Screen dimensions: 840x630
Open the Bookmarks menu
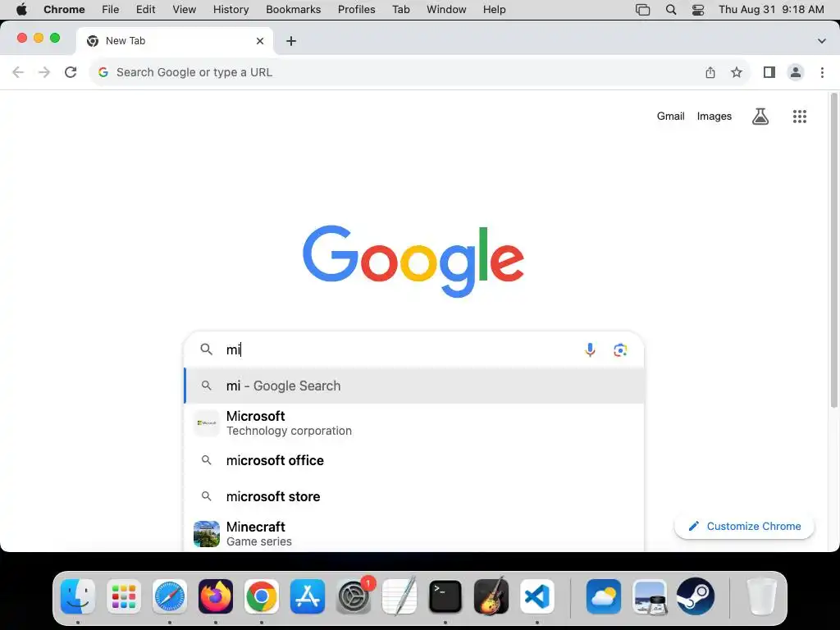[294, 10]
